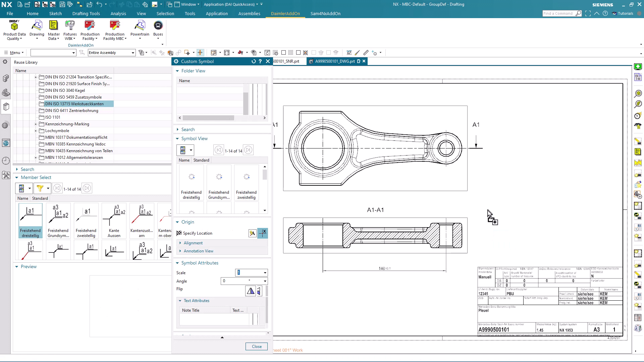
Task: Reset the Custom Symbol dialog
Action: (254, 61)
